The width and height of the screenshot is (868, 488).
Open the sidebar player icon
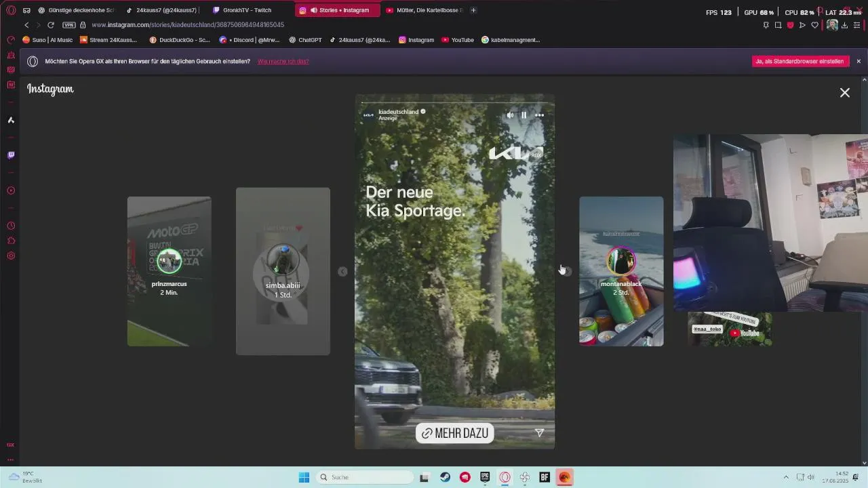pos(11,190)
